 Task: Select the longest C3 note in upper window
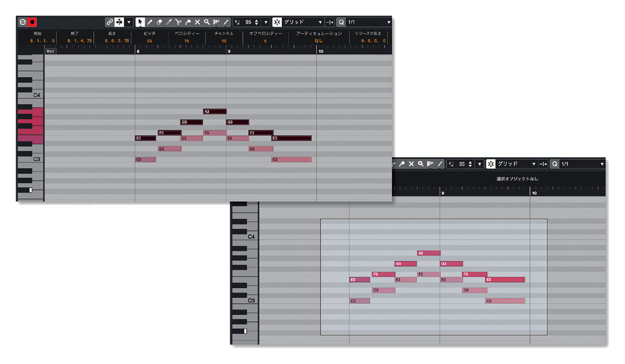tap(292, 159)
